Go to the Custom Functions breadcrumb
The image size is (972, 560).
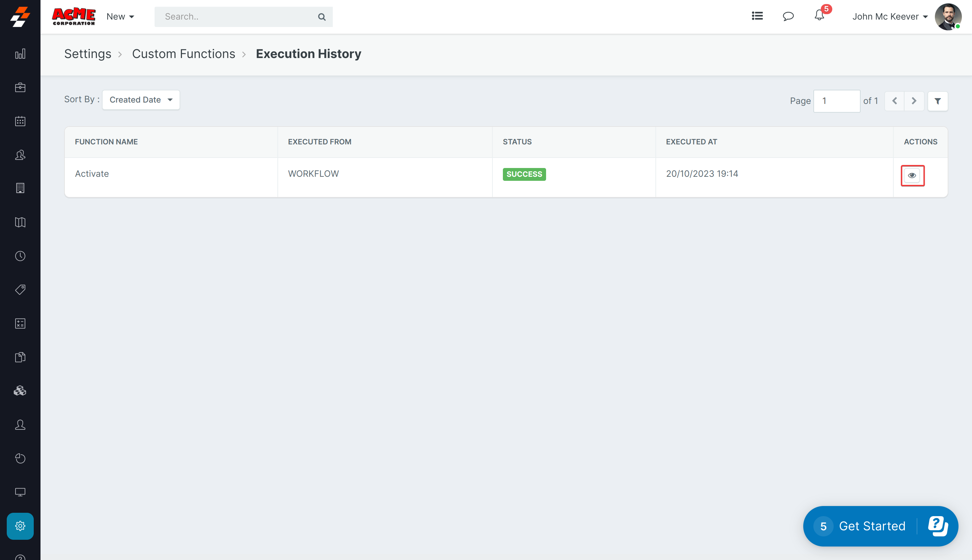click(184, 54)
